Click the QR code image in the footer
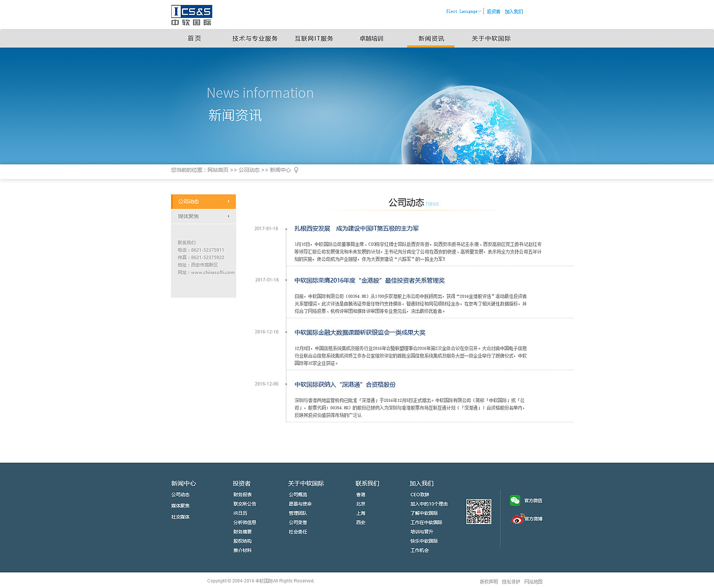This screenshot has height=588, width=714. click(478, 511)
